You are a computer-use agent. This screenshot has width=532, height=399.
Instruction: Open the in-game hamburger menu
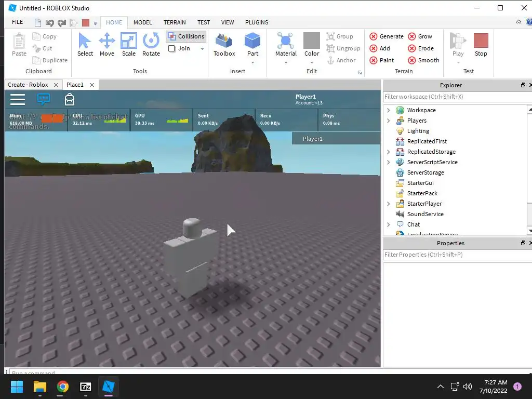(18, 99)
